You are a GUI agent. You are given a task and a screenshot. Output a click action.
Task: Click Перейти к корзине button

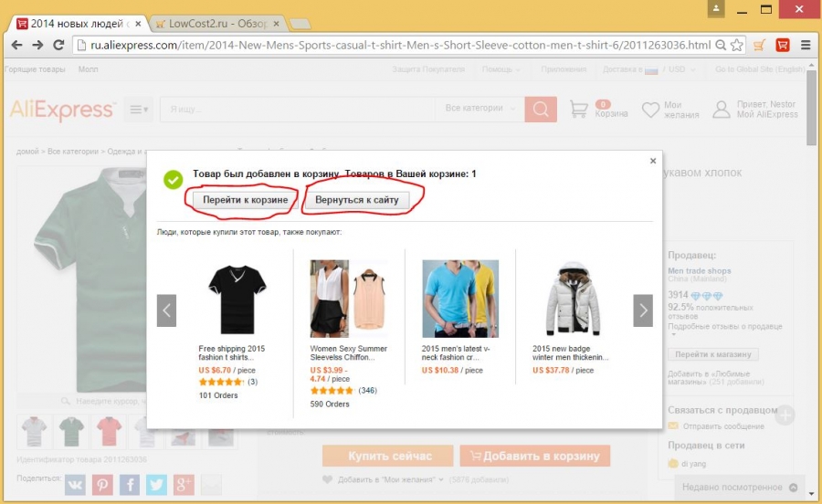tap(246, 200)
